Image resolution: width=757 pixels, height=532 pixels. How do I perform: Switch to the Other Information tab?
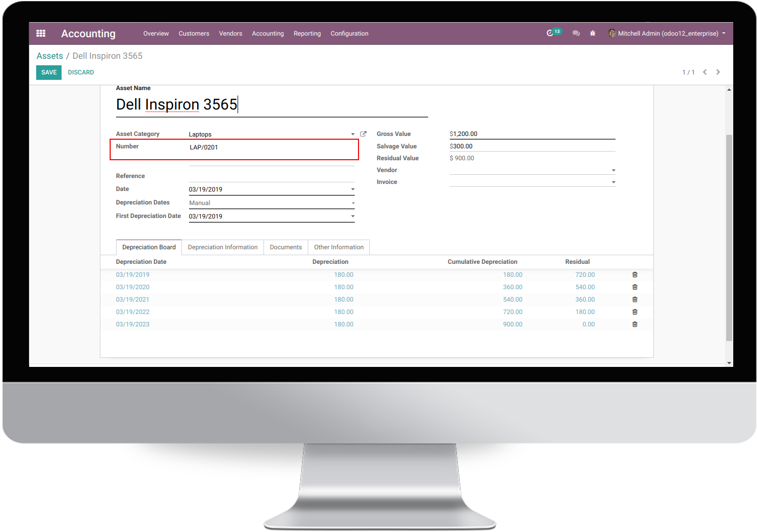click(339, 247)
